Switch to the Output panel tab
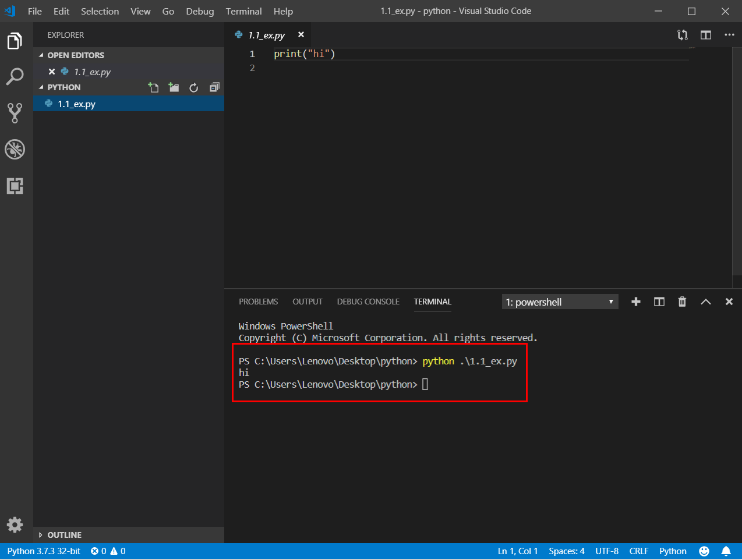Screen dimensions: 742x560 point(307,302)
